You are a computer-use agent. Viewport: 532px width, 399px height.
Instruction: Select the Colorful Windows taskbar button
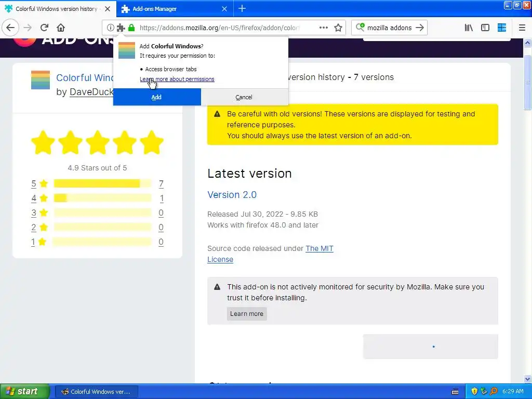coord(96,392)
